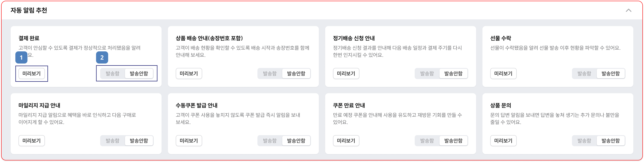Viewport: 644px width, 162px height.
Task: Enable 발송함 for 결제 완료 notification
Action: click(x=113, y=73)
